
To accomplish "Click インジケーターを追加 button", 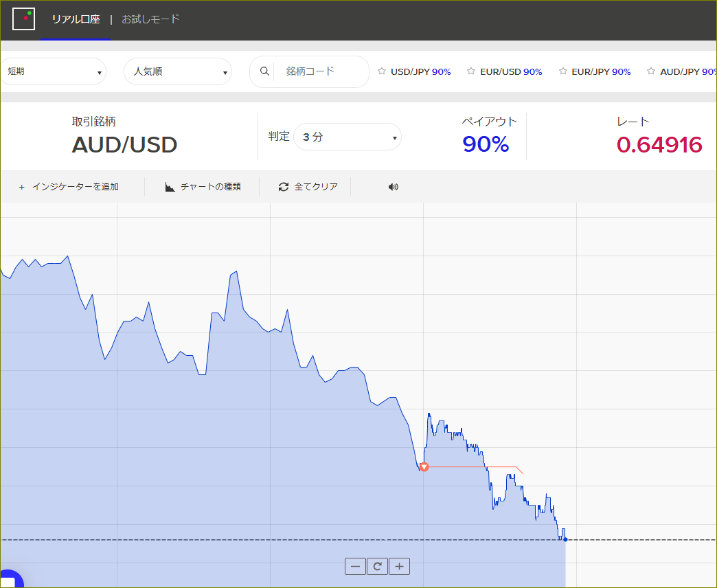I will (x=69, y=187).
